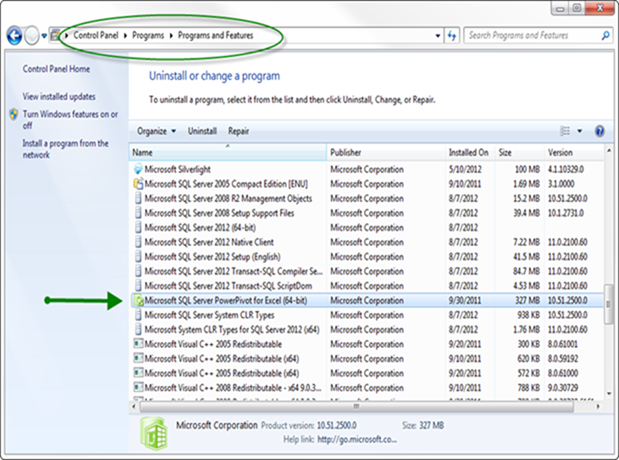
Task: Select Control Panel in the breadcrumb
Action: (x=96, y=36)
